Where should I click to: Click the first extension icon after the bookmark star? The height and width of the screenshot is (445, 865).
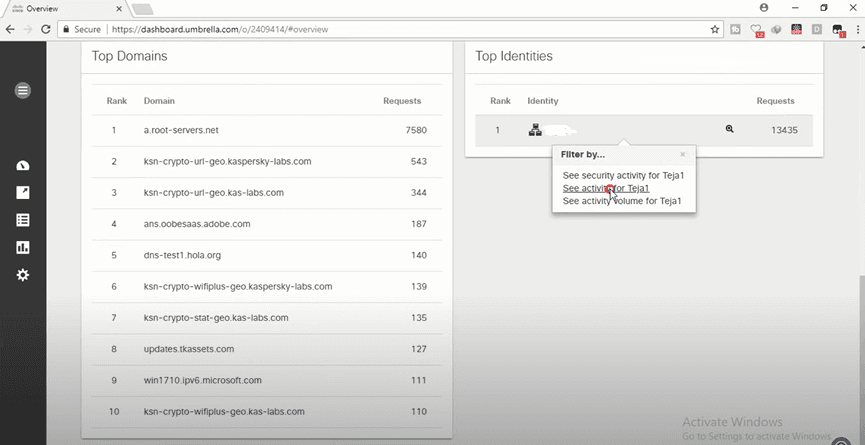click(x=735, y=29)
